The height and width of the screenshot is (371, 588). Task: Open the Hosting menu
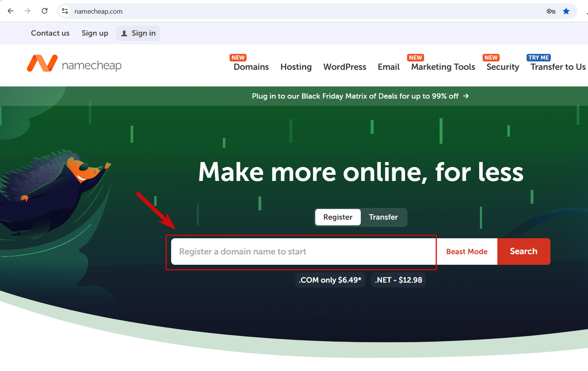(296, 67)
